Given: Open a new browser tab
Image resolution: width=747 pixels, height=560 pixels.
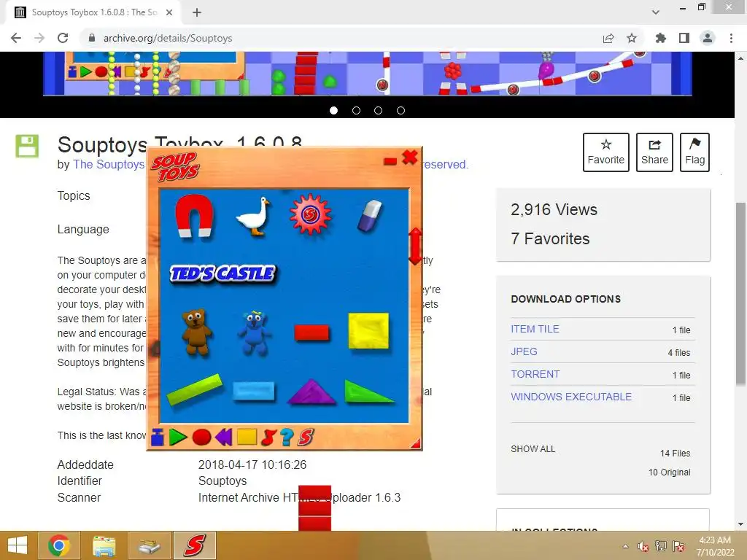Looking at the screenshot, I should pos(197,12).
